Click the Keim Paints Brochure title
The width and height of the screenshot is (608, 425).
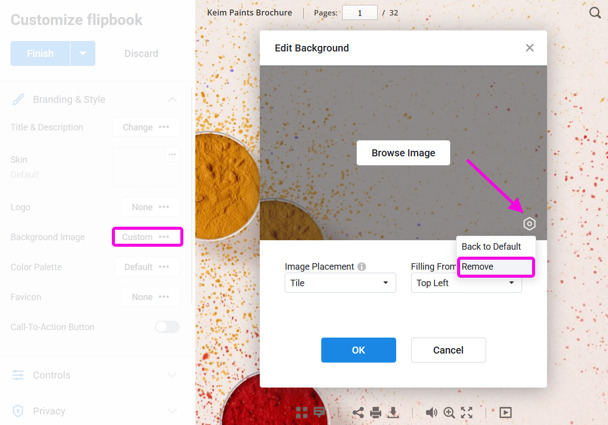[249, 12]
